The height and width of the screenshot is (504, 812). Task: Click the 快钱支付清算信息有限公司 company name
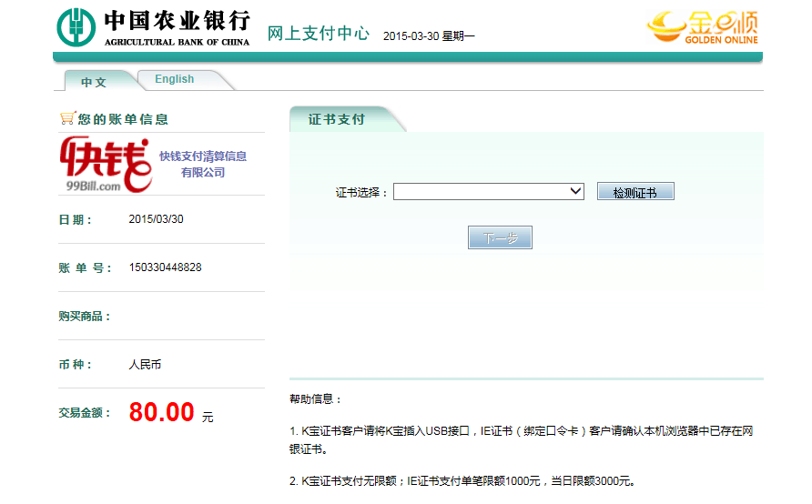pos(203,164)
